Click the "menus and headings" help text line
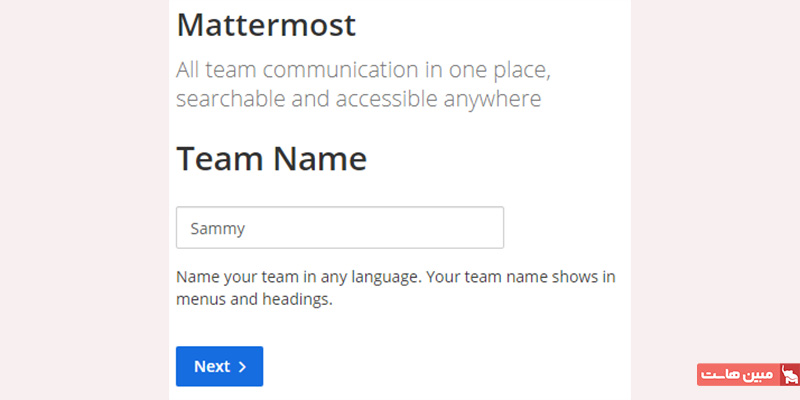Viewport: 800px width, 400px height. click(x=253, y=299)
